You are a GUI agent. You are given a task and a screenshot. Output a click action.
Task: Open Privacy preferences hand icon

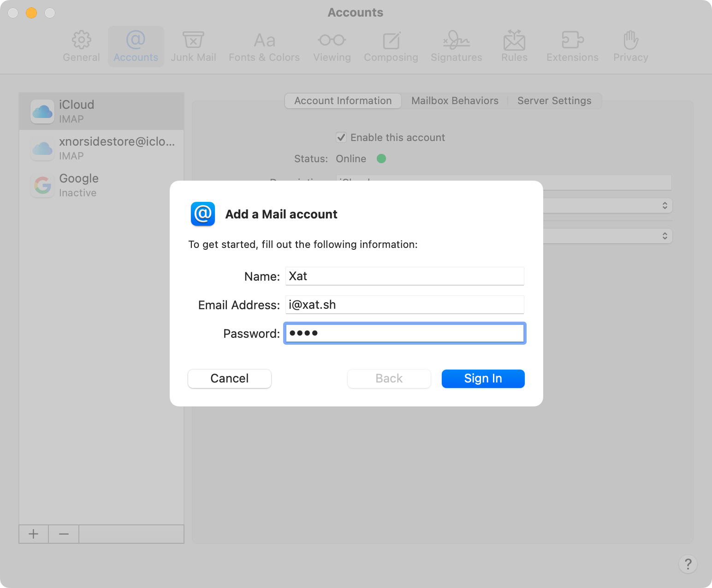tap(630, 41)
